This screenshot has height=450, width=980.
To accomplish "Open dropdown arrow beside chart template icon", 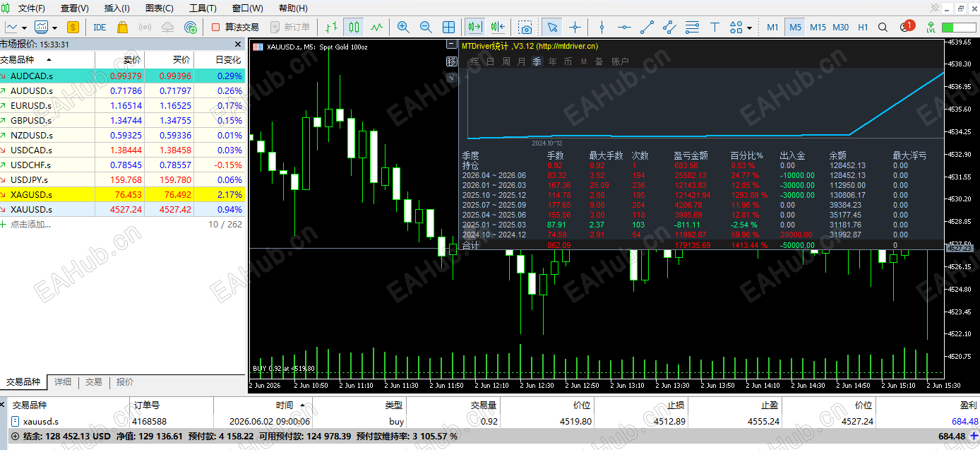I will [x=54, y=28].
